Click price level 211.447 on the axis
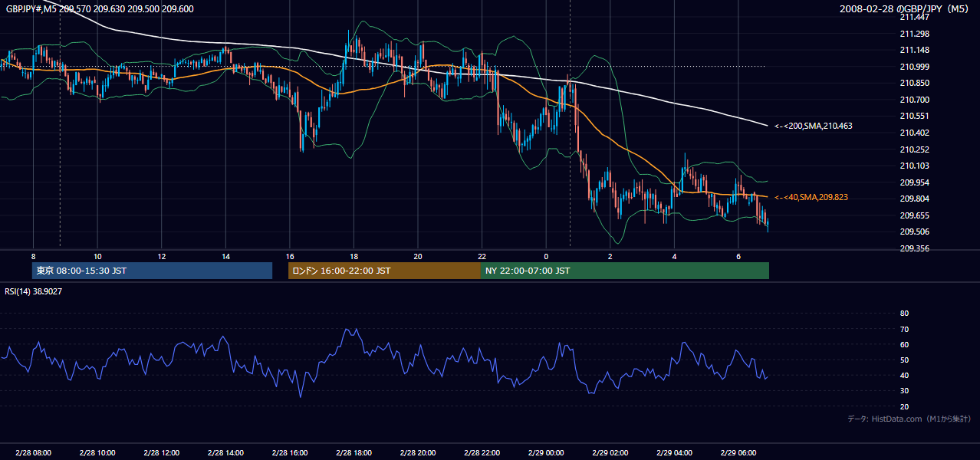The height and width of the screenshot is (460, 980). pyautogui.click(x=915, y=17)
